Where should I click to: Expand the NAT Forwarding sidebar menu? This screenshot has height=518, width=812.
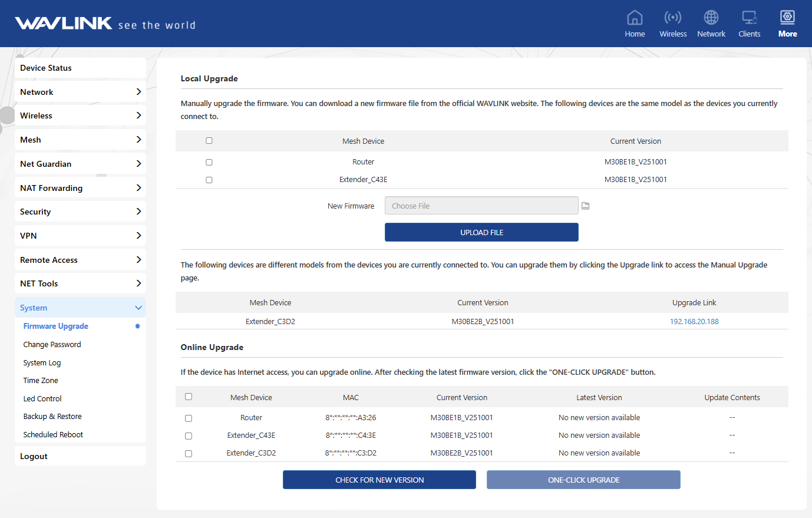click(x=80, y=188)
